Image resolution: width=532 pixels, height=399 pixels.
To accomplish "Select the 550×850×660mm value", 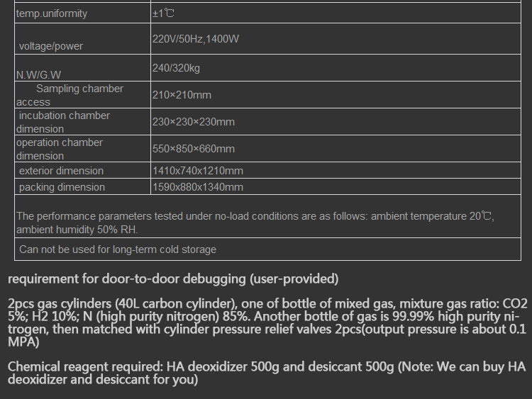I will [x=194, y=149].
